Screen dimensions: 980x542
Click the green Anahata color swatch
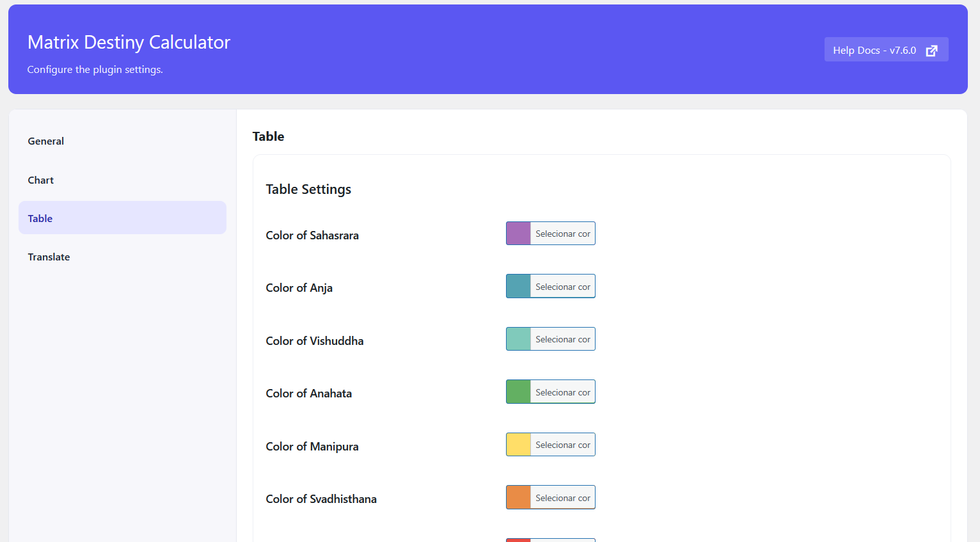pyautogui.click(x=518, y=392)
